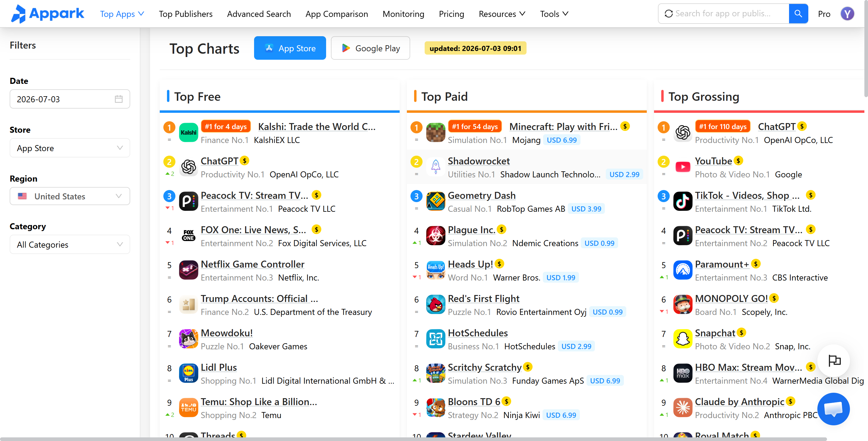Click the ChatGPT icon in Top Free
This screenshot has width=868, height=441.
pos(188,167)
